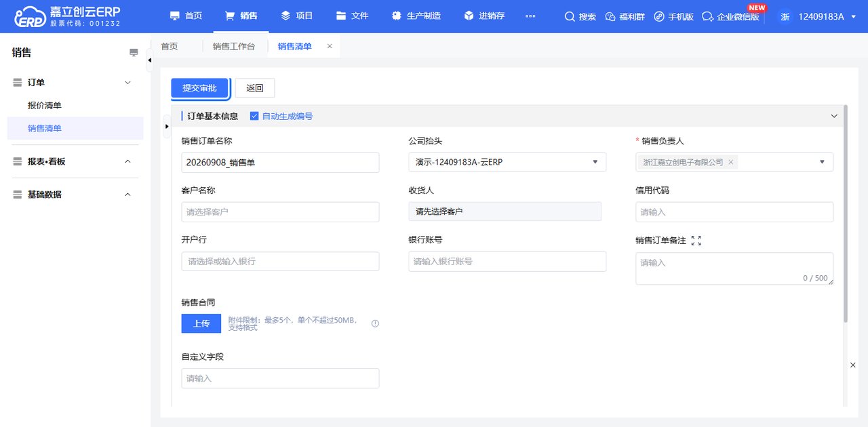Switch to the 首页 page tab
Image resolution: width=868 pixels, height=427 pixels.
click(x=169, y=46)
